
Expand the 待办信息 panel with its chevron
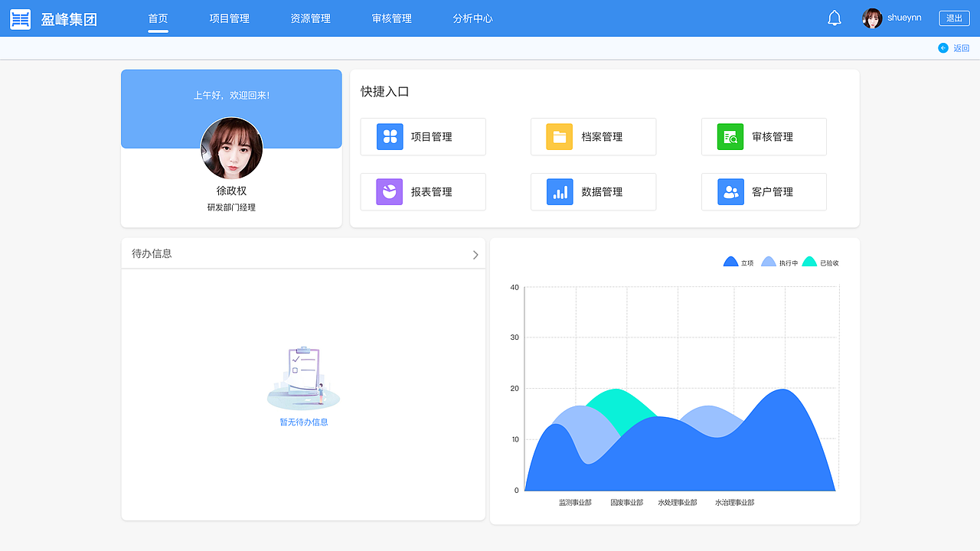pos(475,253)
